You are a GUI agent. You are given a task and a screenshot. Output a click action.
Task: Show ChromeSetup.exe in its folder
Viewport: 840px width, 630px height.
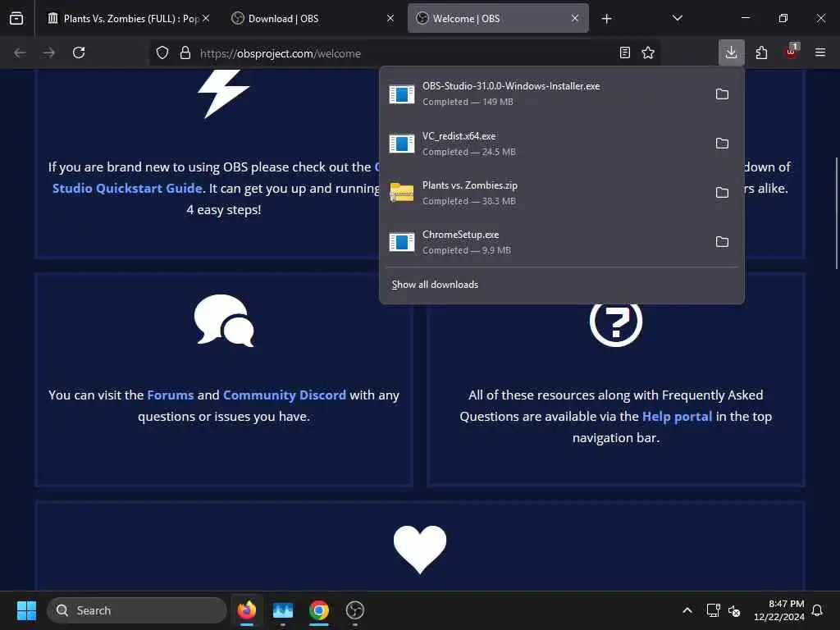(x=722, y=242)
